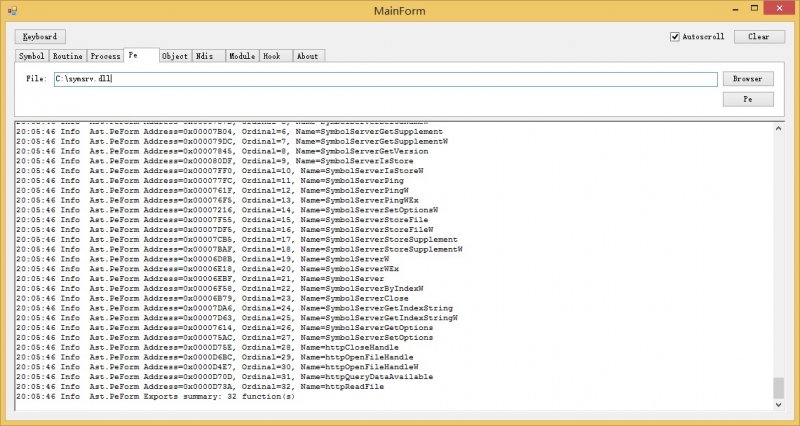The image size is (800, 426).
Task: Select log line Name=SymbolServerPingWEx
Action: (217, 200)
